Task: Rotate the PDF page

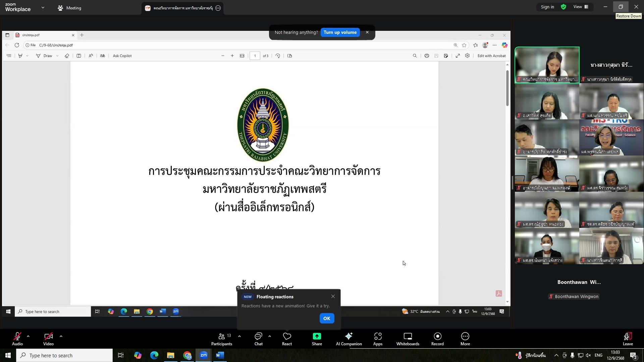Action: [278, 56]
